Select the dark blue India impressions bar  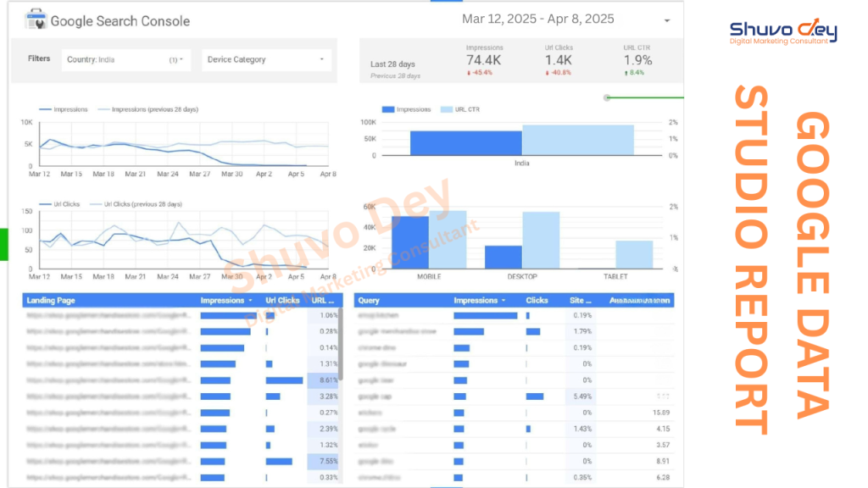click(x=465, y=143)
